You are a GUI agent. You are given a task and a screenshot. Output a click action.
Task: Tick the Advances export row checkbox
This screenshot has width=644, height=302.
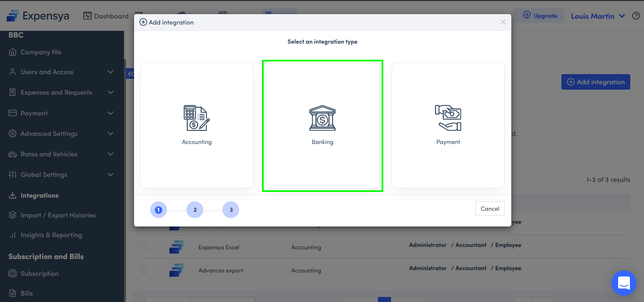pos(144,270)
